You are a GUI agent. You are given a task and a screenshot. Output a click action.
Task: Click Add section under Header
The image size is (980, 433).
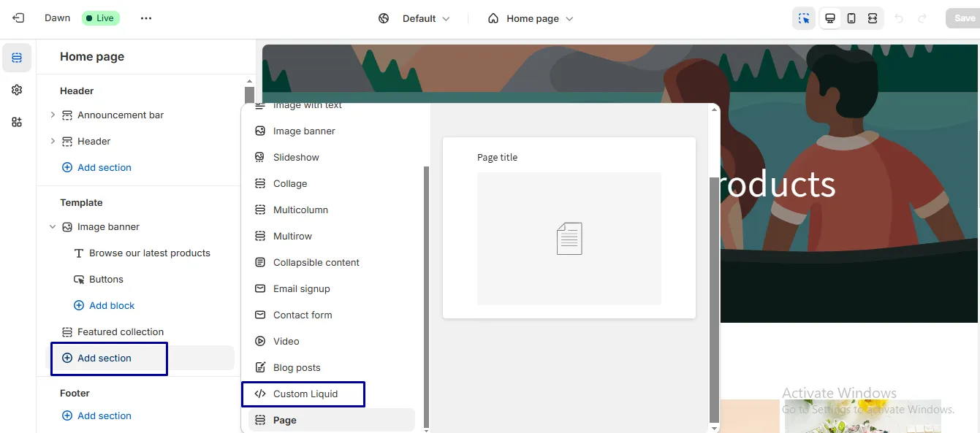pos(97,167)
